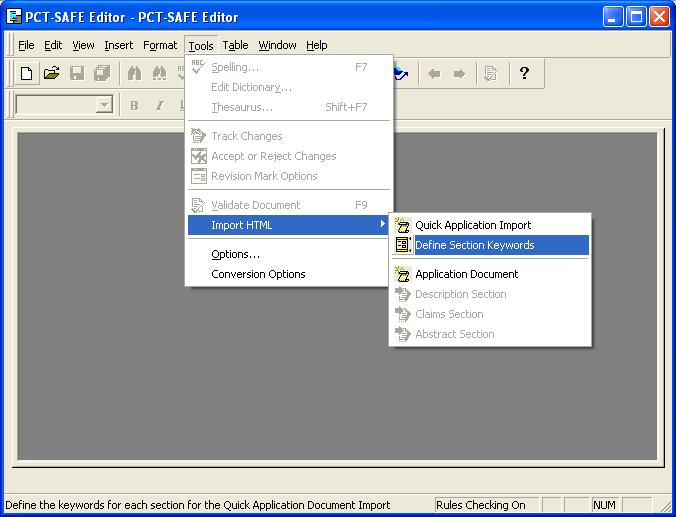Screen dimensions: 676x517
Task: Choose Options... from the Tools menu
Action: pos(288,254)
